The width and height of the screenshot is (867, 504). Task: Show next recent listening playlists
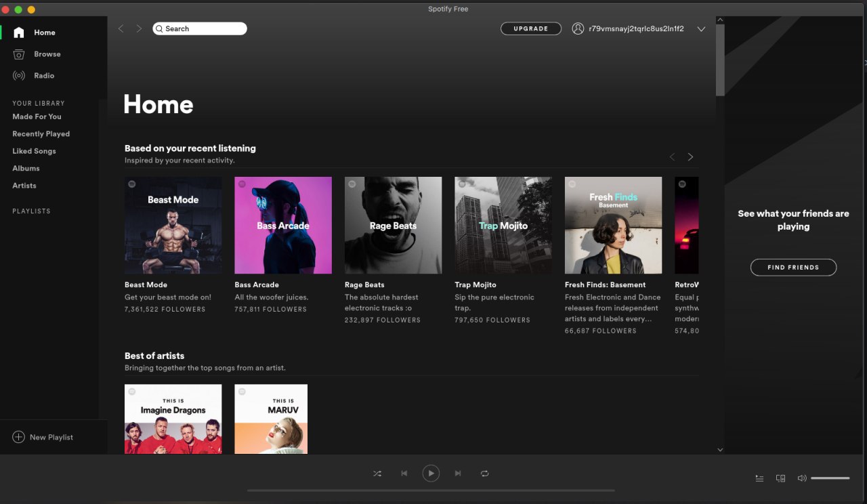point(690,156)
